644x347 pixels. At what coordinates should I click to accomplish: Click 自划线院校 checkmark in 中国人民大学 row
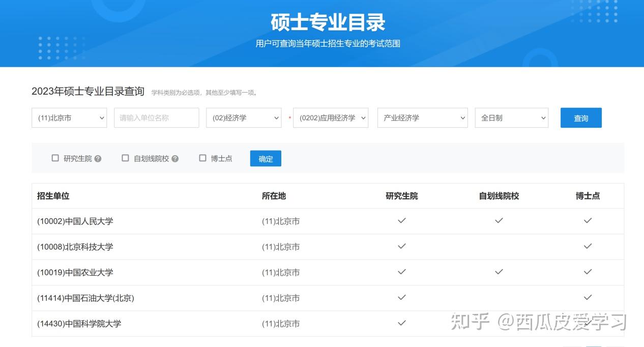click(499, 220)
